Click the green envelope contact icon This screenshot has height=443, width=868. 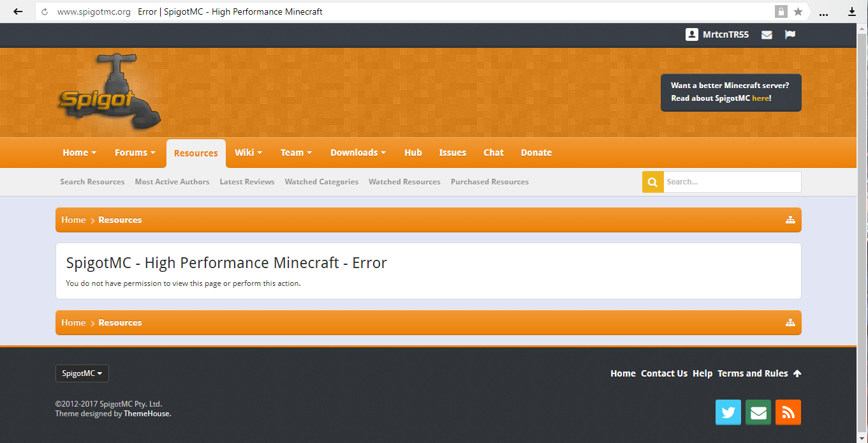point(758,412)
